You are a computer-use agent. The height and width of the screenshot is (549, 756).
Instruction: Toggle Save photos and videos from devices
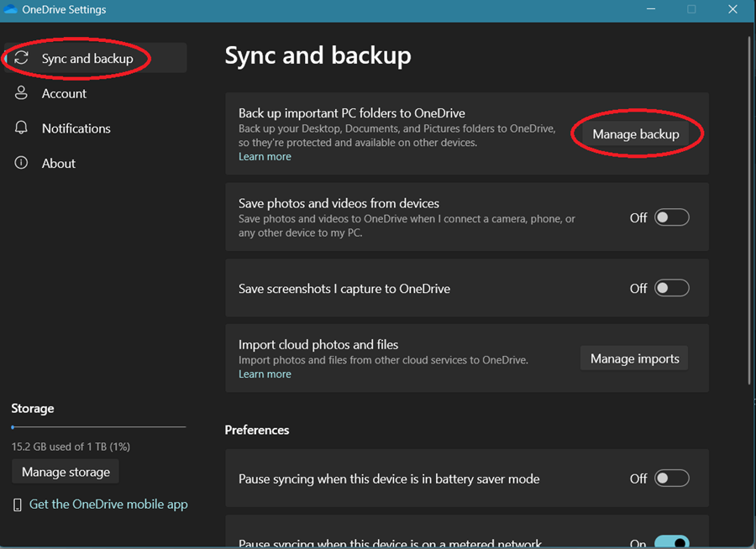pyautogui.click(x=672, y=217)
